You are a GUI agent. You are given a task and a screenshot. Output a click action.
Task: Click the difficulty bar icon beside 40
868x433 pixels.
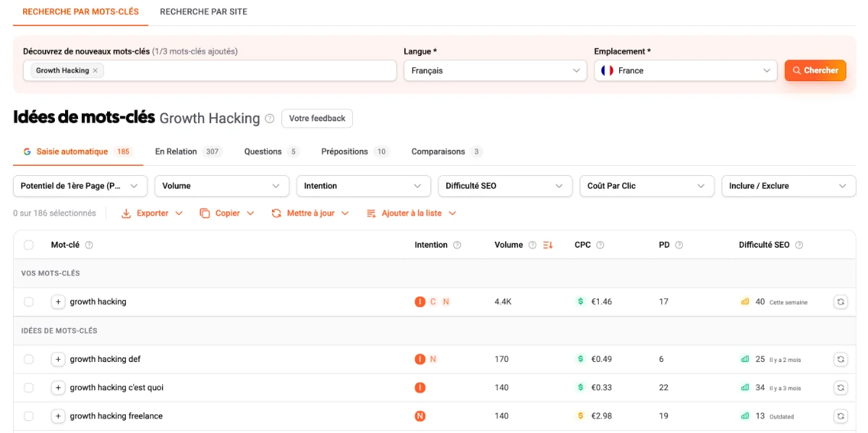(745, 302)
